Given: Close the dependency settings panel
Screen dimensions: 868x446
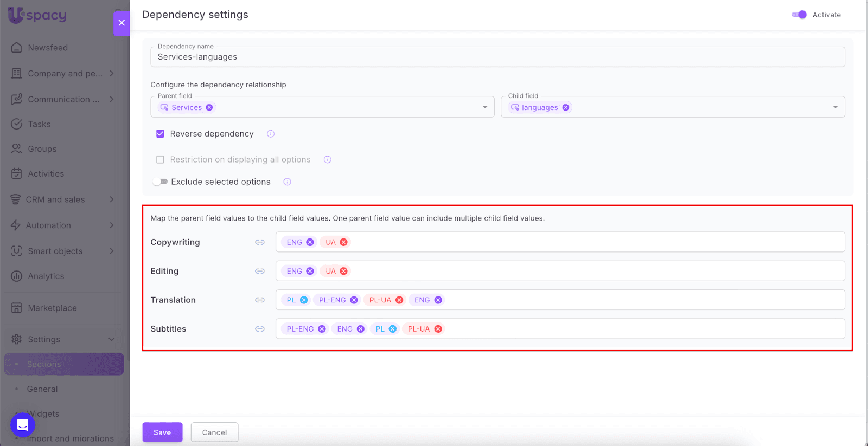Looking at the screenshot, I should click(x=122, y=23).
